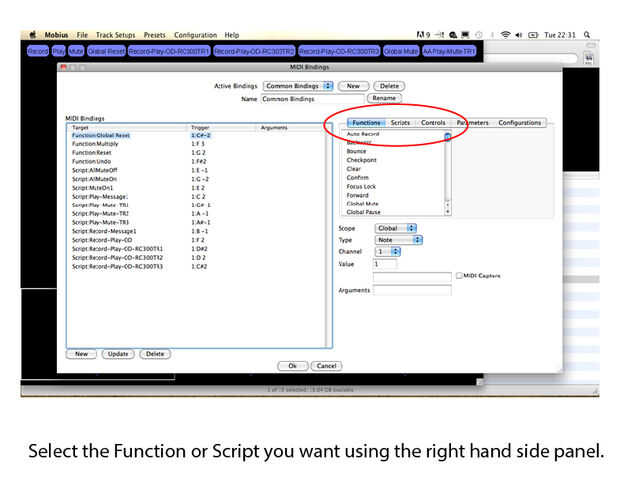Viewport: 620px width, 504px height.
Task: Click the Adobe icon in menu bar
Action: (x=423, y=35)
